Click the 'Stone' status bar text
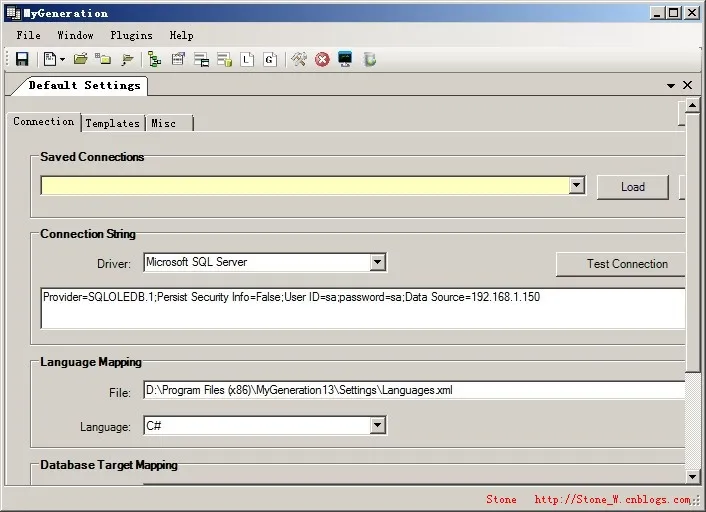 tap(501, 499)
